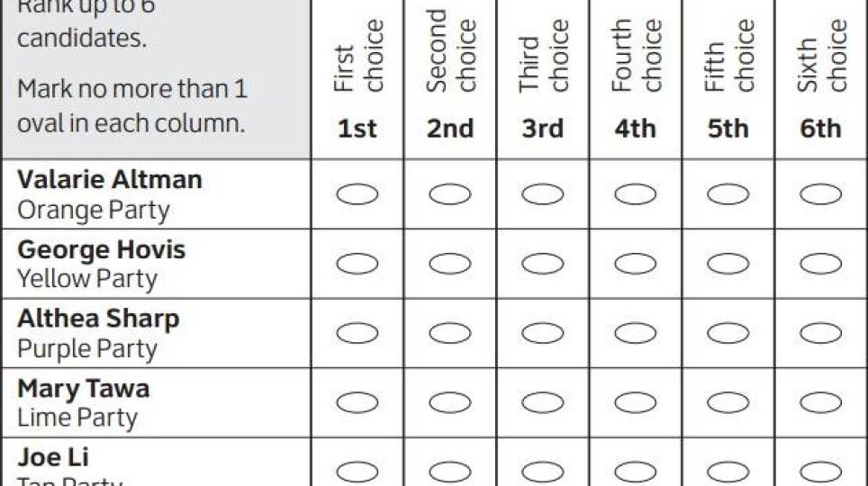Select George Hovis's 4th choice oval
The image size is (868, 486).
tap(636, 263)
